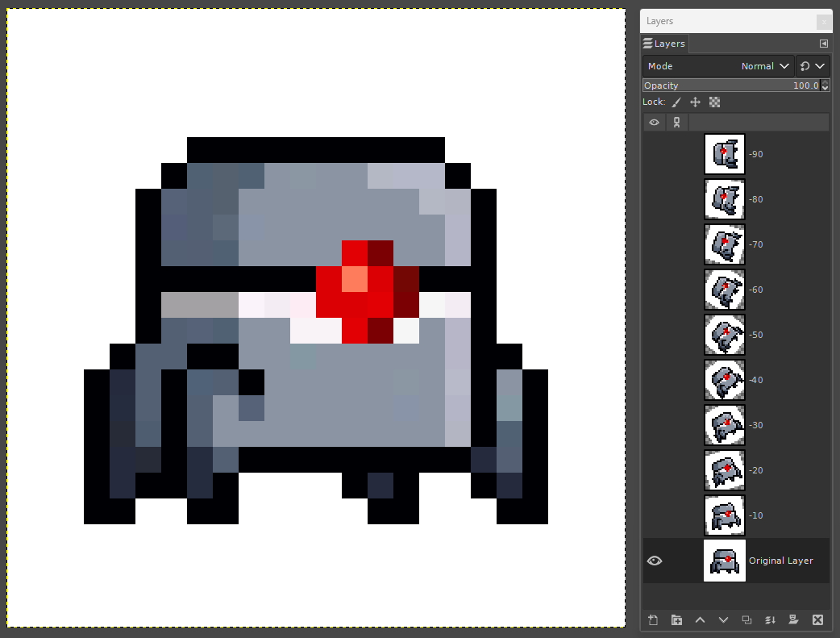This screenshot has height=638, width=840.
Task: Hide the Original Layer via eye icon
Action: (654, 561)
